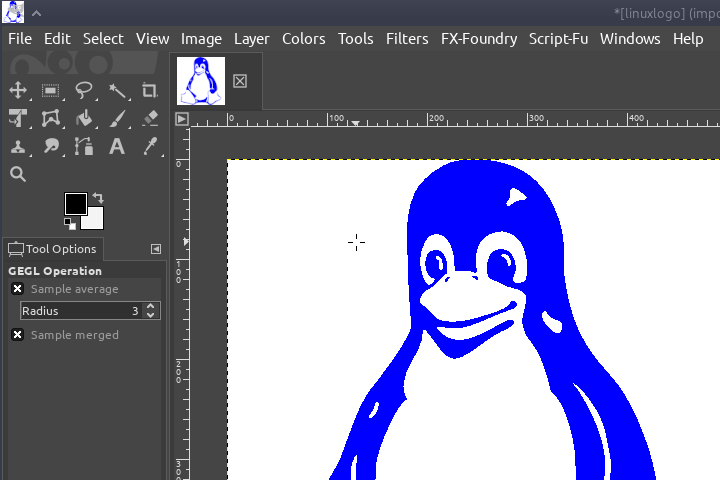This screenshot has height=480, width=720.
Task: Select the Warp Transform tool
Action: [x=51, y=118]
